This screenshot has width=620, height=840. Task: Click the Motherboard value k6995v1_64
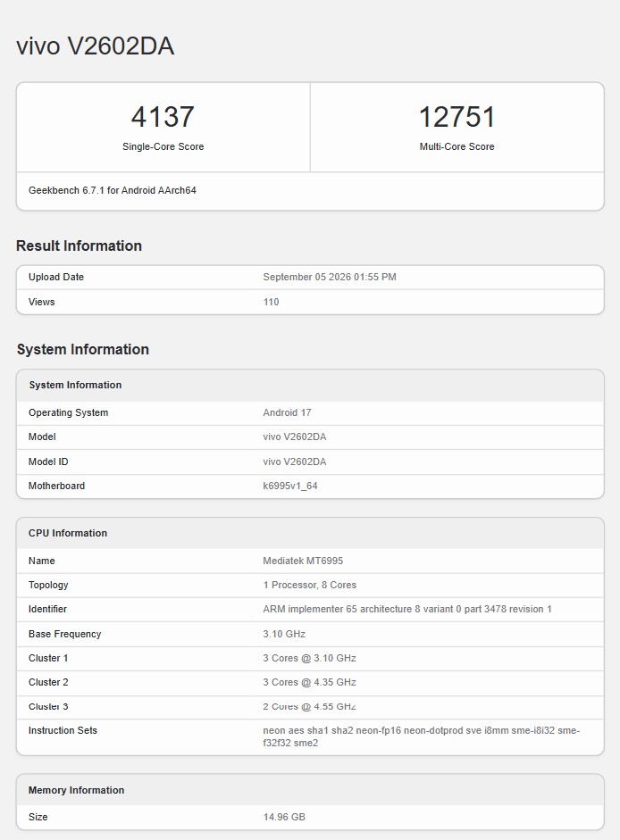pyautogui.click(x=290, y=486)
